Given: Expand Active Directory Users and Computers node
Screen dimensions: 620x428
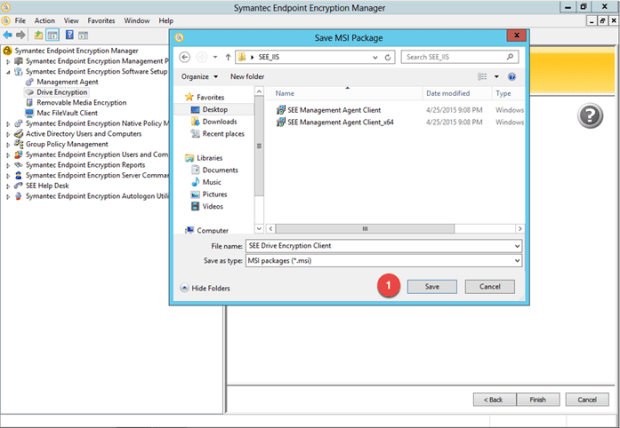Looking at the screenshot, I should pos(8,134).
